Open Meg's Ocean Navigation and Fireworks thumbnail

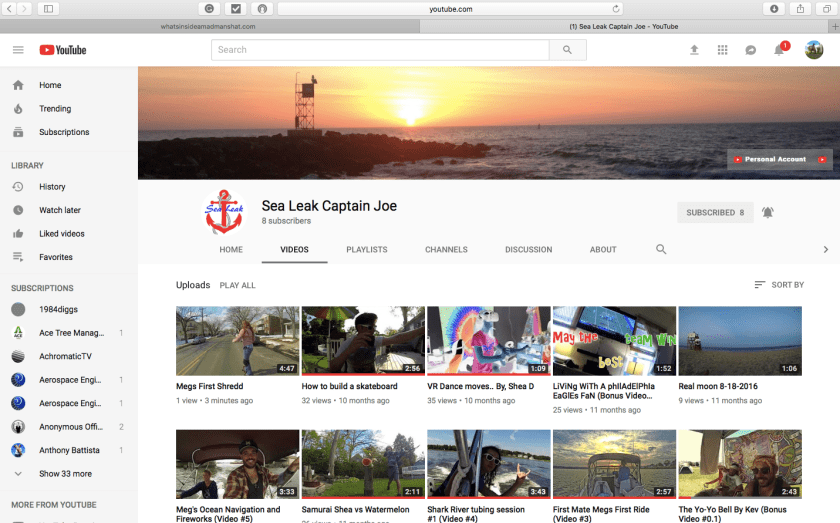[x=237, y=464]
